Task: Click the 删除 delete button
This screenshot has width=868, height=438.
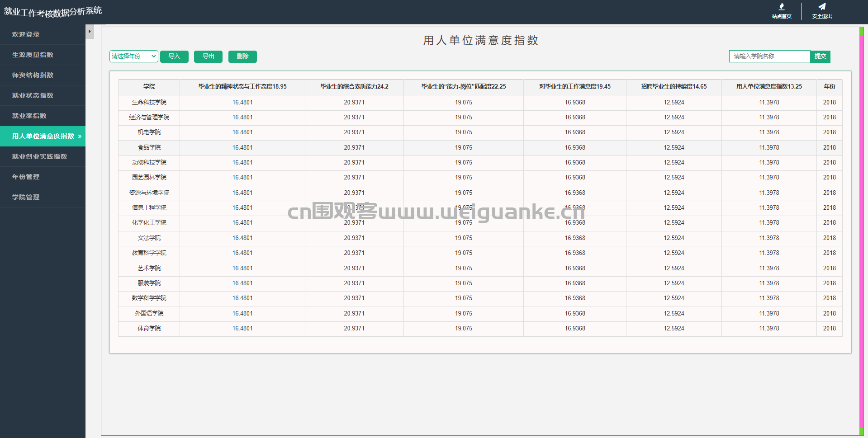Action: (x=242, y=57)
